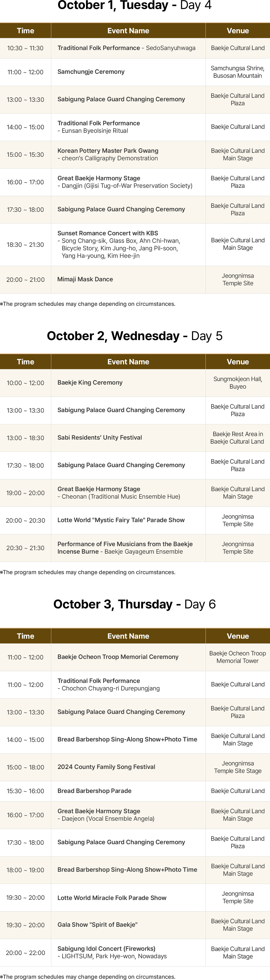This screenshot has height=980, width=270.
Task: Click the Mimaji Mask Dance event
Action: [85, 279]
